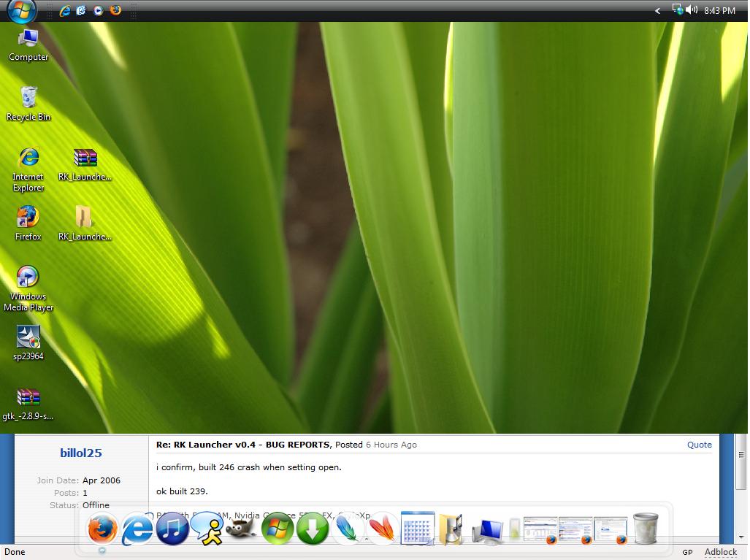Click the 'Status: Offline' text

coord(80,505)
